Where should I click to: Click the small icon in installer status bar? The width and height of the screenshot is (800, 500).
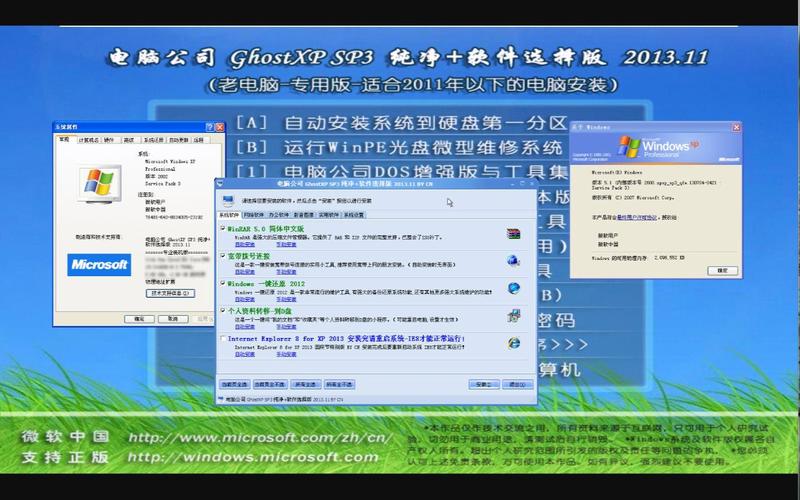(220, 399)
